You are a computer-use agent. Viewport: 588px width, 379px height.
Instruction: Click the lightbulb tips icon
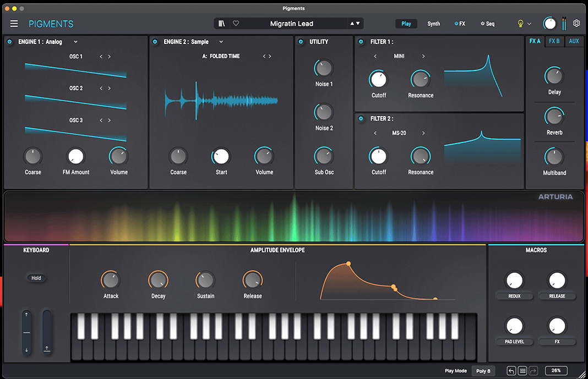(520, 24)
